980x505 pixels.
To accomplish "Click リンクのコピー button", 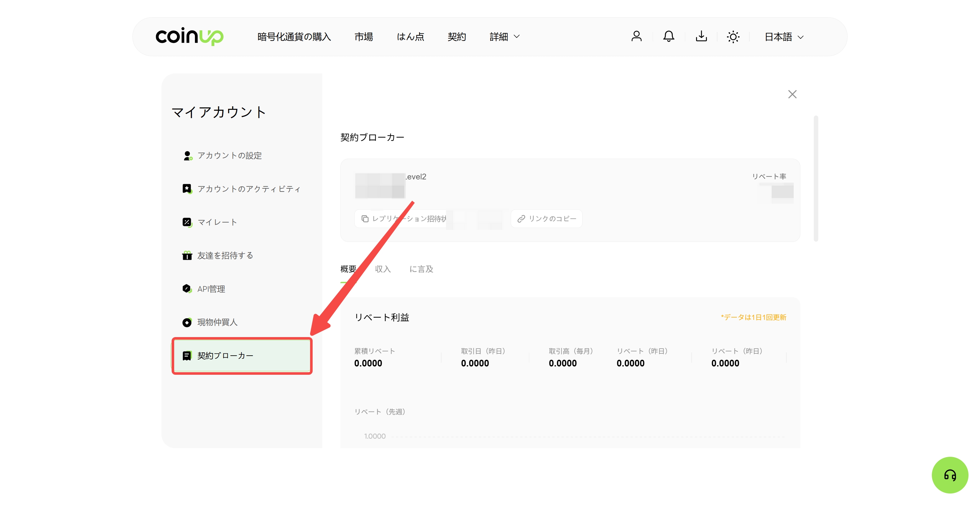I will tap(546, 218).
